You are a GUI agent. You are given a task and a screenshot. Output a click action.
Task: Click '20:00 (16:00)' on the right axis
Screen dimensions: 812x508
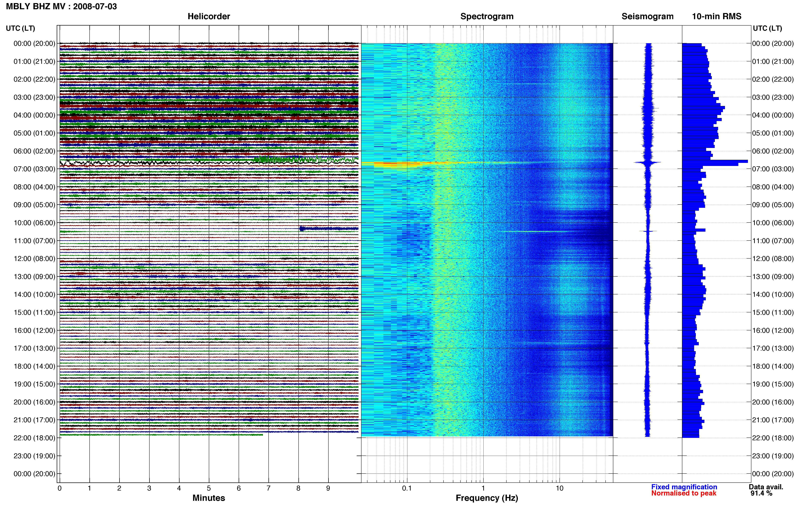point(773,402)
